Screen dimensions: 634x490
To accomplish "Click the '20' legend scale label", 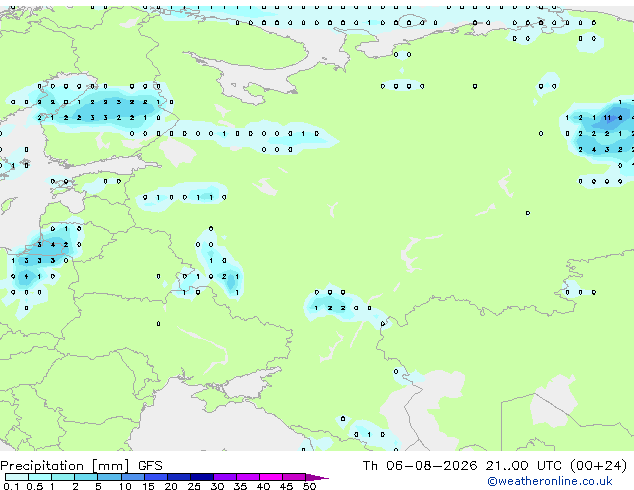I will (171, 486).
